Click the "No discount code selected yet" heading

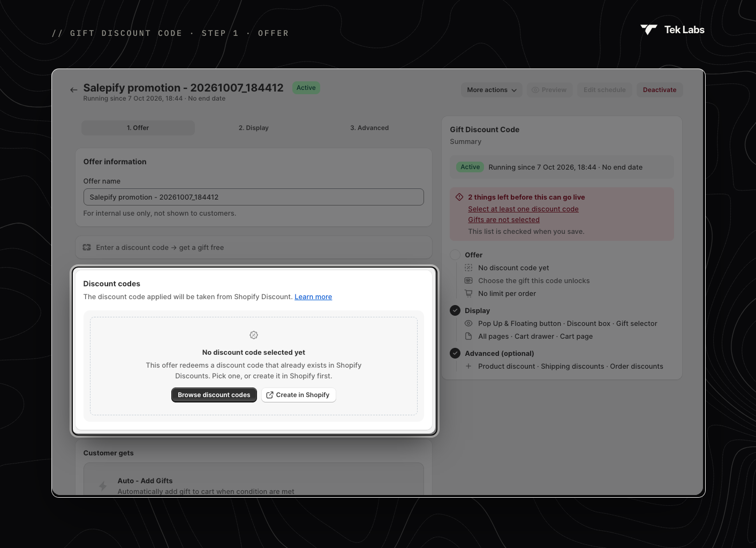click(254, 352)
